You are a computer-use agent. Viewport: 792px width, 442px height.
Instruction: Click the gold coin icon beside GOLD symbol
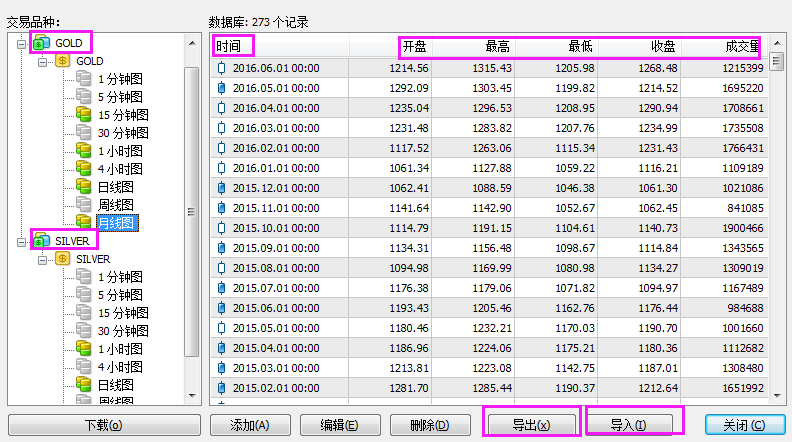click(63, 61)
